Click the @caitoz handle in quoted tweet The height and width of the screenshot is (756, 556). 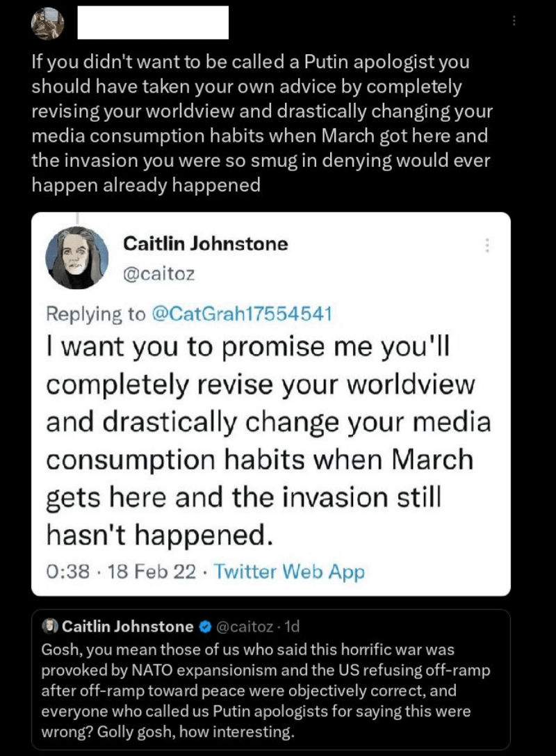point(245,627)
